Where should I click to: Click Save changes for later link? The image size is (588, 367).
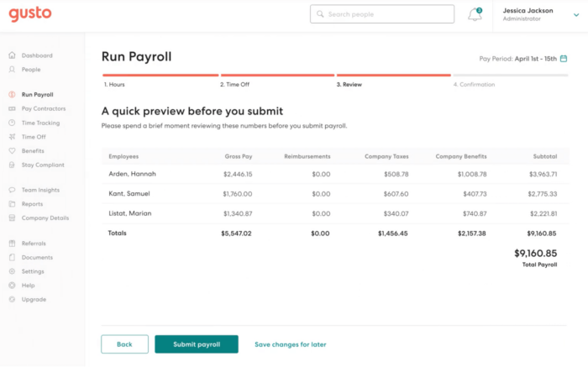tap(291, 344)
